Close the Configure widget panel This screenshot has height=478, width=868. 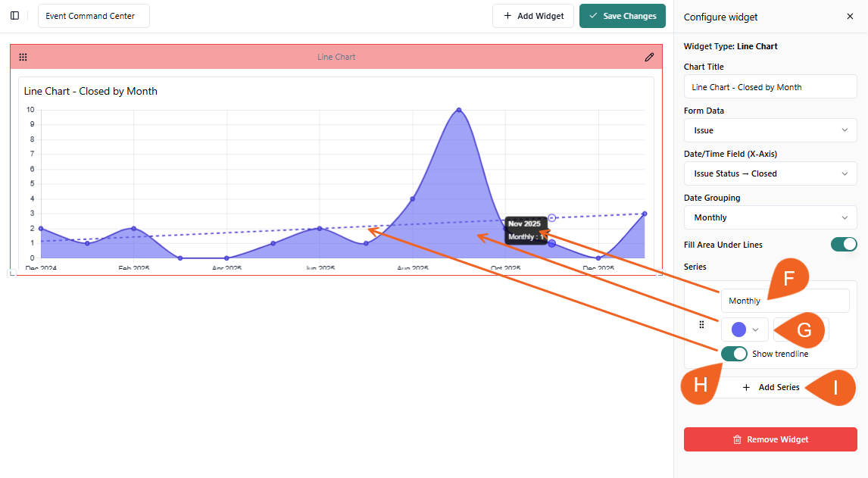pyautogui.click(x=850, y=17)
